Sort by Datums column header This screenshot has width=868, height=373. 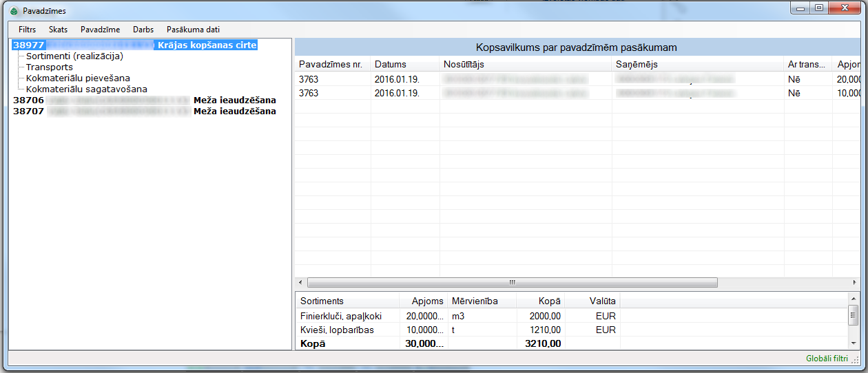tap(391, 64)
